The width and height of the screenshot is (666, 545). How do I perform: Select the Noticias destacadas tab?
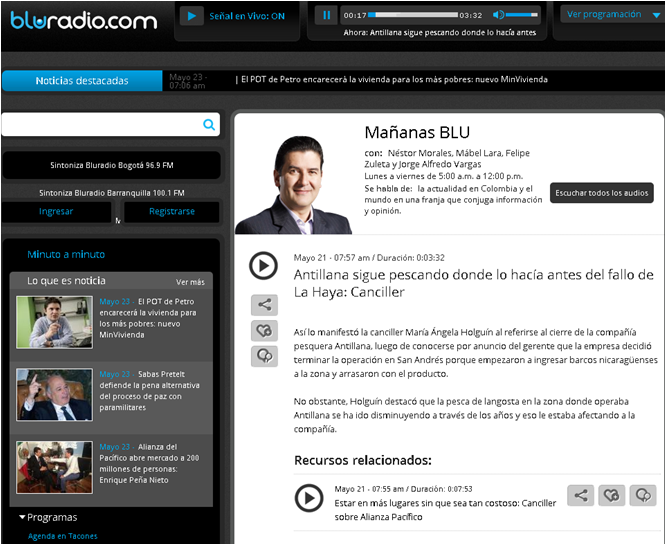[x=82, y=81]
